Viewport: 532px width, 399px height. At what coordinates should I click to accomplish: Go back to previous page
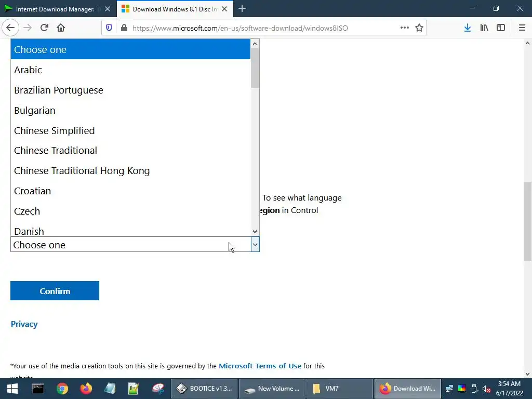coord(10,28)
